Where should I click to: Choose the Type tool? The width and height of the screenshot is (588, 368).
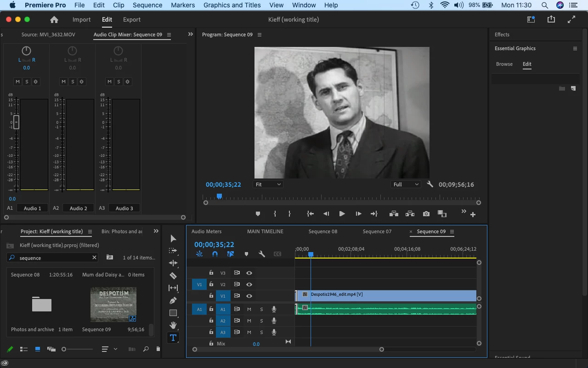pyautogui.click(x=173, y=338)
